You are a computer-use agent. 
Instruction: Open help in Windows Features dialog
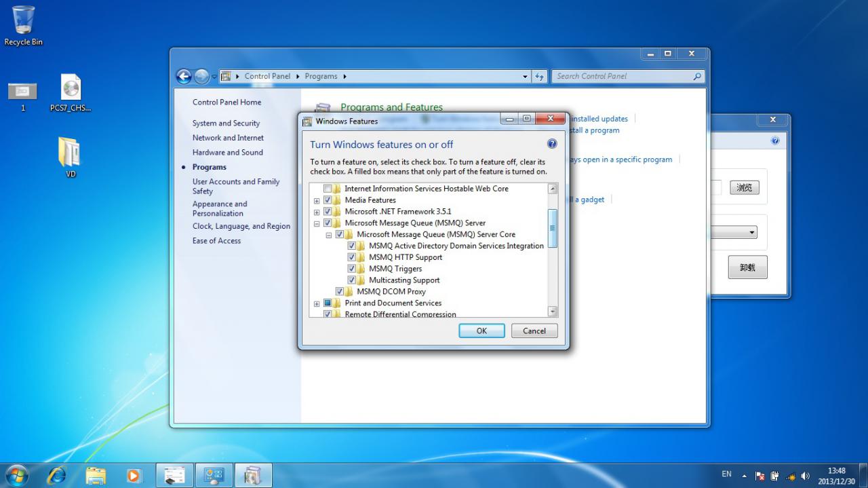tap(552, 144)
